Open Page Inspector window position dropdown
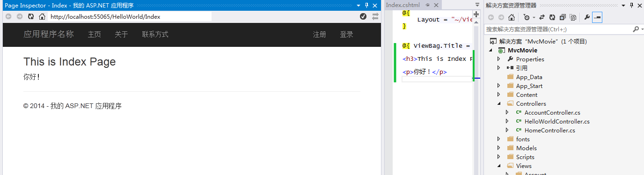This screenshot has width=644, height=175. pos(359,5)
